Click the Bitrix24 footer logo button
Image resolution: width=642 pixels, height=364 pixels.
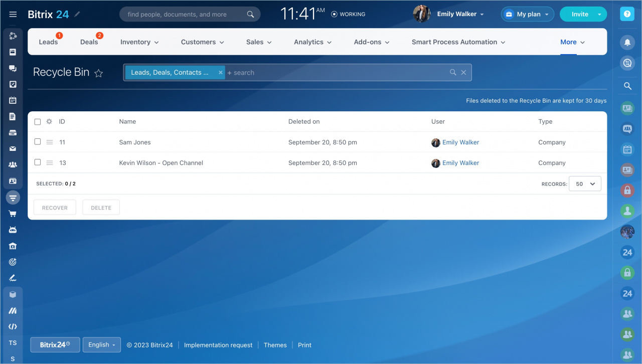[55, 344]
